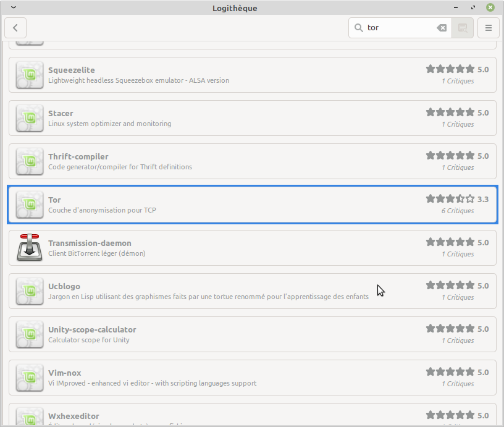The image size is (504, 427).
Task: Click '1 Critiques' in the Stacer row
Action: 458,124
